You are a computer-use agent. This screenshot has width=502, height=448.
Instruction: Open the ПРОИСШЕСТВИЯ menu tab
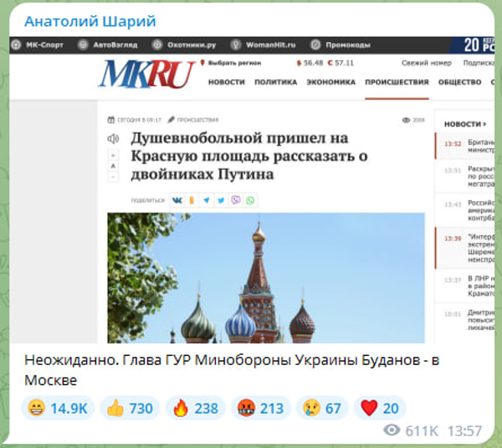397,82
